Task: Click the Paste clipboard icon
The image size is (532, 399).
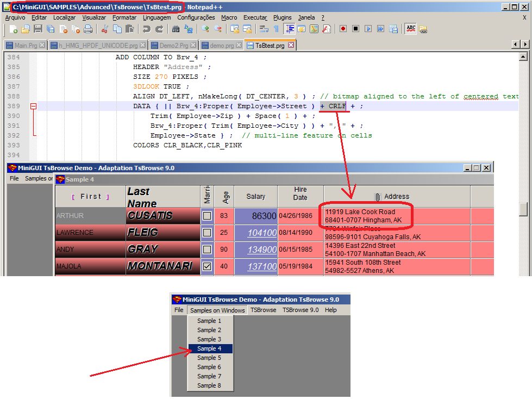Action: pyautogui.click(x=130, y=29)
